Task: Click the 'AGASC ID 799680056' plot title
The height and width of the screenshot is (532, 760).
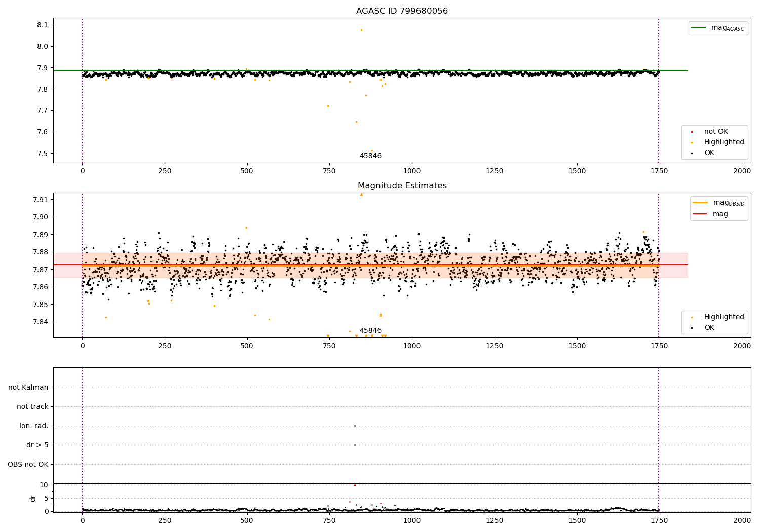Action: [x=402, y=11]
